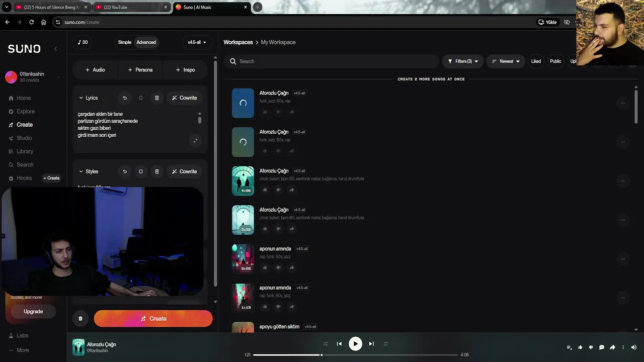
Task: Open the Newest sort dropdown
Action: (x=506, y=61)
